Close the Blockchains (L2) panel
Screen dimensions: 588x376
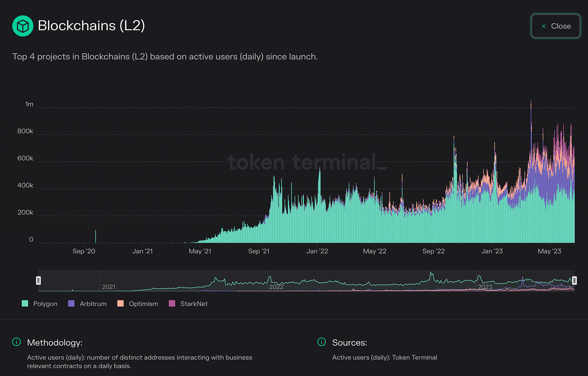point(556,26)
